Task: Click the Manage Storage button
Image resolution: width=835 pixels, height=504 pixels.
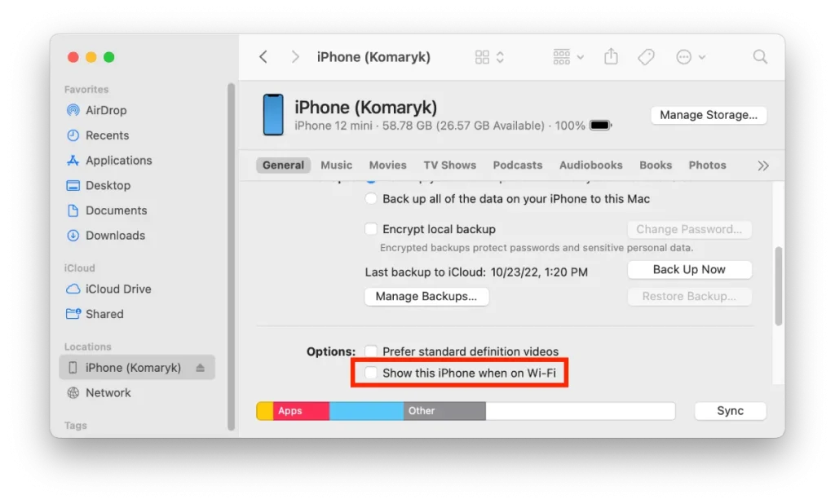Action: pyautogui.click(x=709, y=115)
